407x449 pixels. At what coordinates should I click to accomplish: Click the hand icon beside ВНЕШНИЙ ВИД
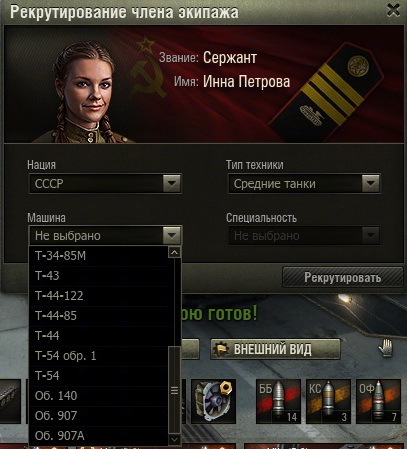pos(386,348)
